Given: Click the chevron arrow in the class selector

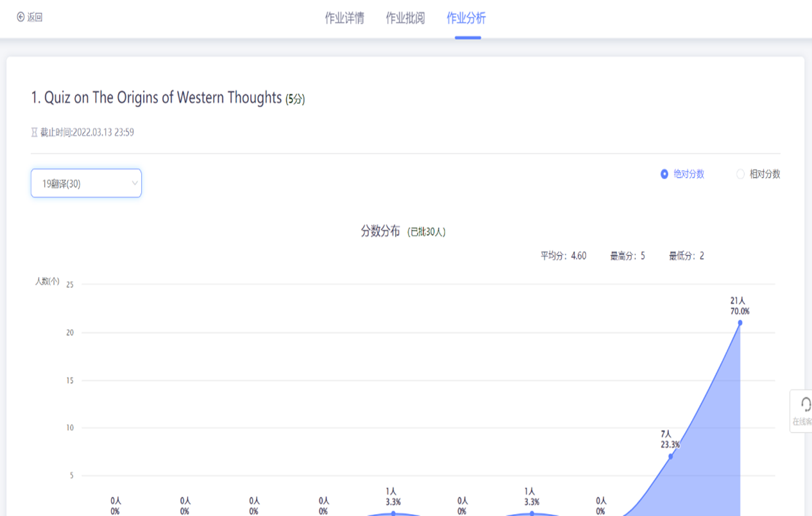Looking at the screenshot, I should pos(135,184).
